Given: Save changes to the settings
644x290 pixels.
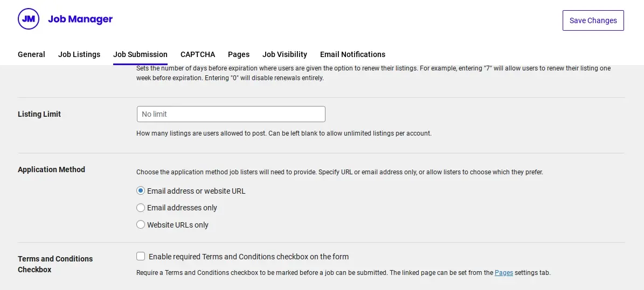Looking at the screenshot, I should coord(593,20).
